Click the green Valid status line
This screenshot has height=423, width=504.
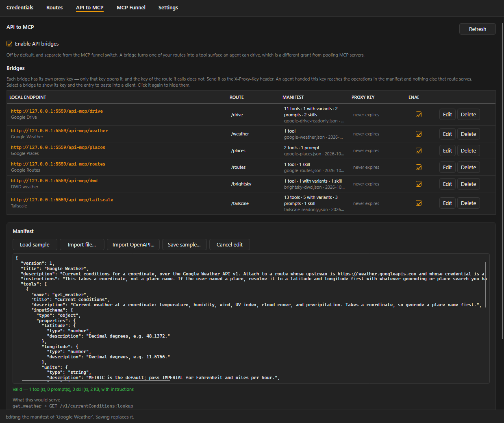click(x=73, y=389)
